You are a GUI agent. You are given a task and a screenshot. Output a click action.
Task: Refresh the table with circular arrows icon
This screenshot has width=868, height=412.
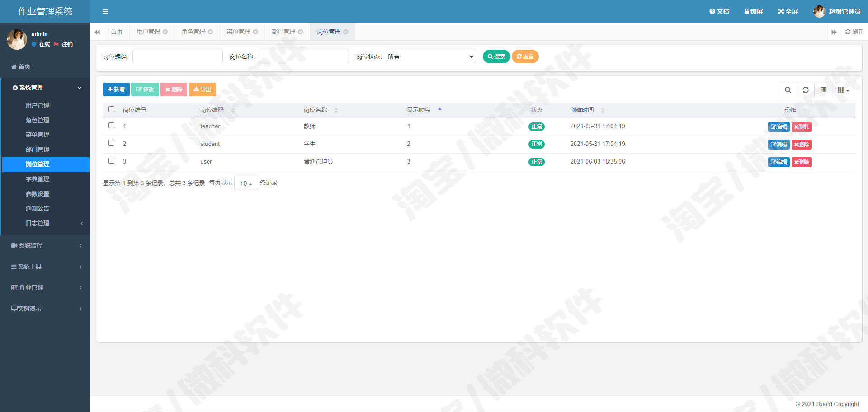coord(806,90)
